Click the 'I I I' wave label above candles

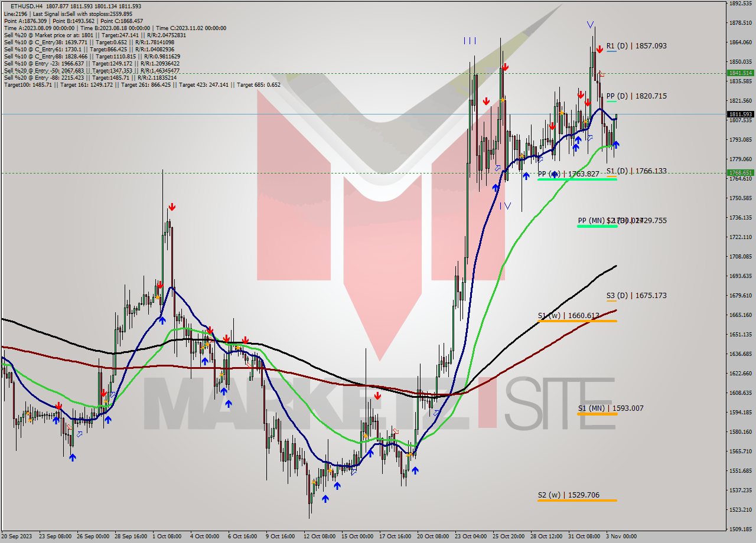pos(470,41)
